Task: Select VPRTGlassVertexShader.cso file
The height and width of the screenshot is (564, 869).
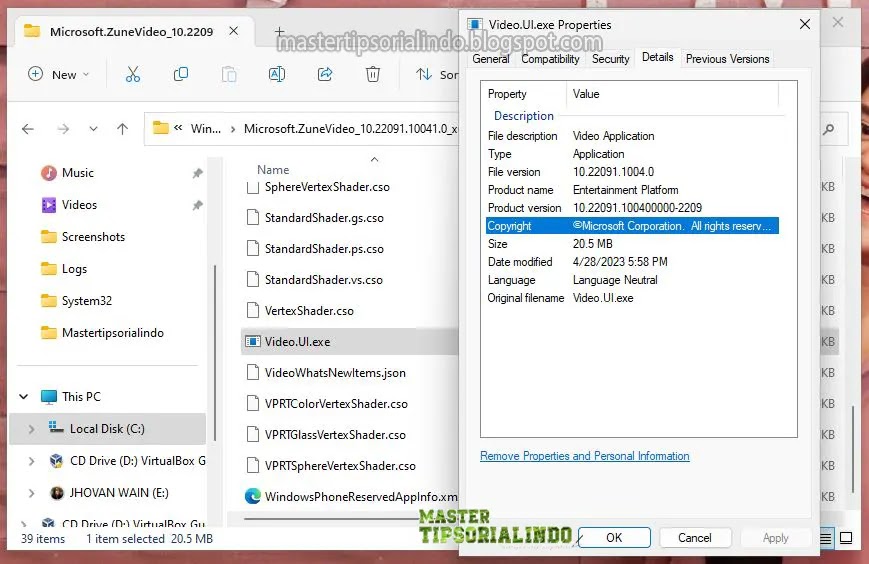Action: (335, 435)
